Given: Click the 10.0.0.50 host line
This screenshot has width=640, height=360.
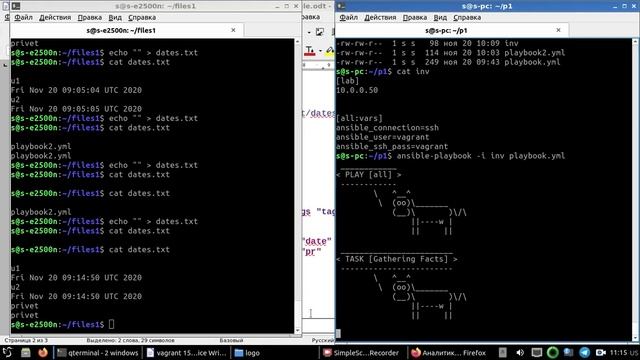Looking at the screenshot, I should point(357,90).
